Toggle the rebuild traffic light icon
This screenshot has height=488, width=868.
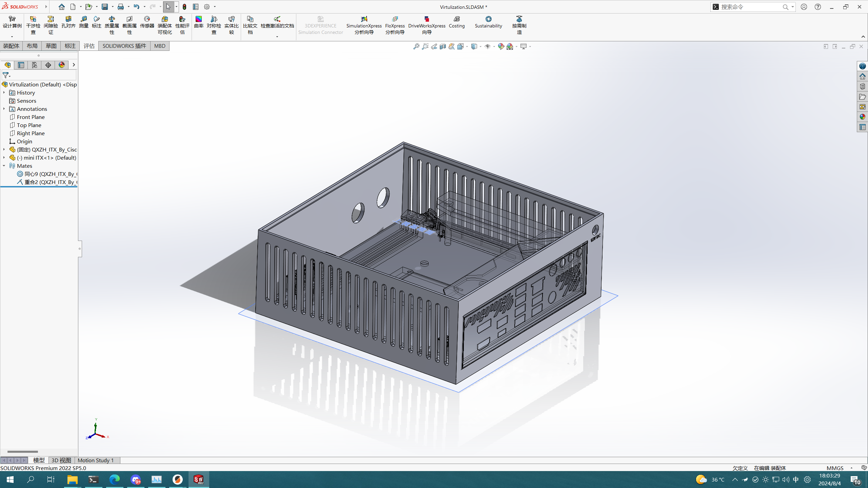tap(184, 7)
